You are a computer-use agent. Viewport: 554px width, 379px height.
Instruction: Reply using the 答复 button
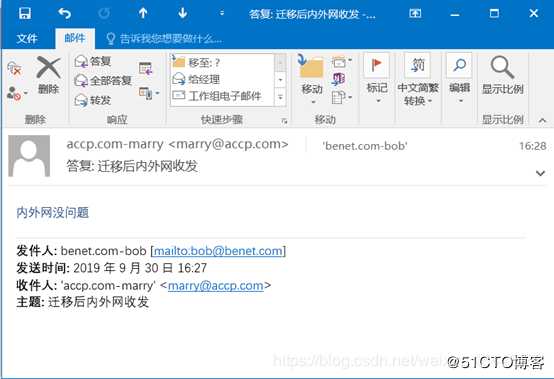tap(93, 61)
